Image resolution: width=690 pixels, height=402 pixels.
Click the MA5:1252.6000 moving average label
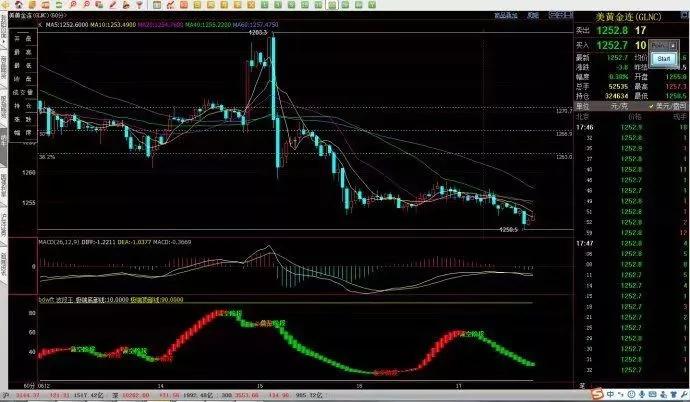[x=66, y=25]
